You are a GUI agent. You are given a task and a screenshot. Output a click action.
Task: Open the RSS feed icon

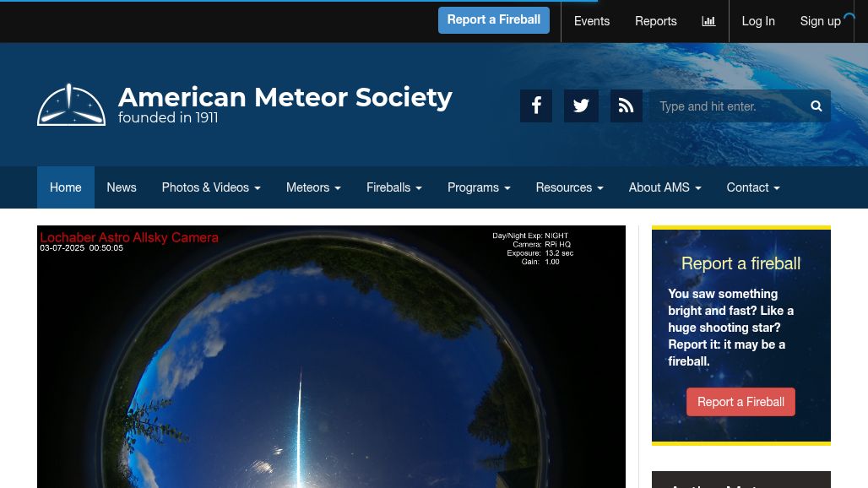pos(626,106)
